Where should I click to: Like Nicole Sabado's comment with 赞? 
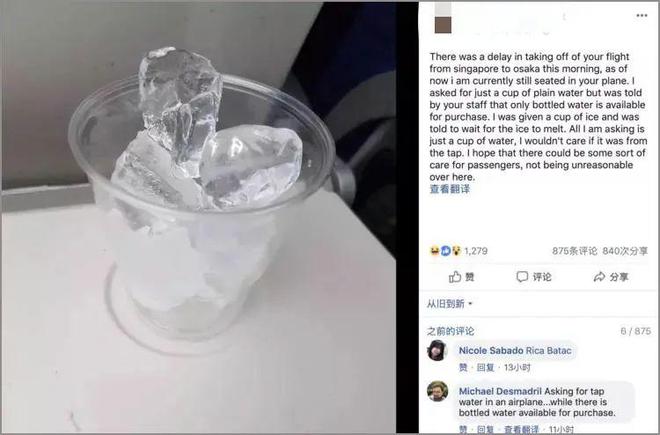click(x=463, y=368)
